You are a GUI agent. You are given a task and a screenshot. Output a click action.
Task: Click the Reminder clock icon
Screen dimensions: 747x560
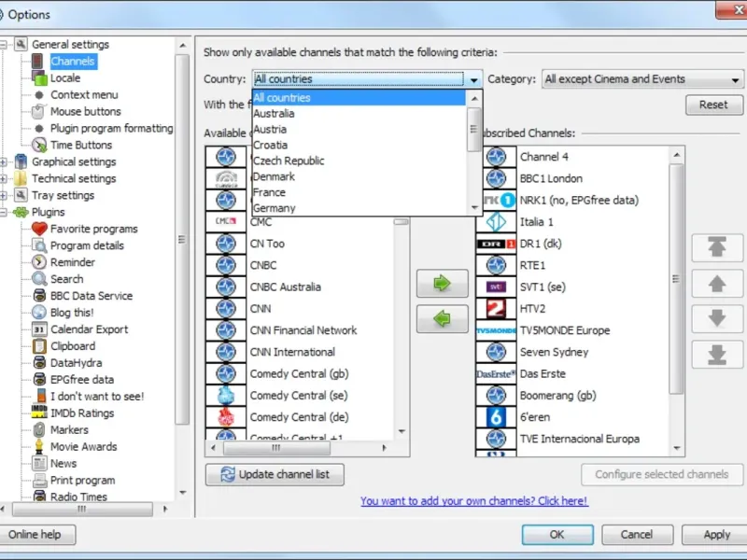tap(39, 262)
